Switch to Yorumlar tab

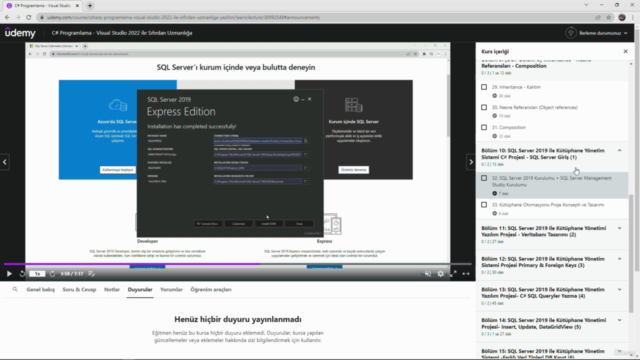(171, 289)
